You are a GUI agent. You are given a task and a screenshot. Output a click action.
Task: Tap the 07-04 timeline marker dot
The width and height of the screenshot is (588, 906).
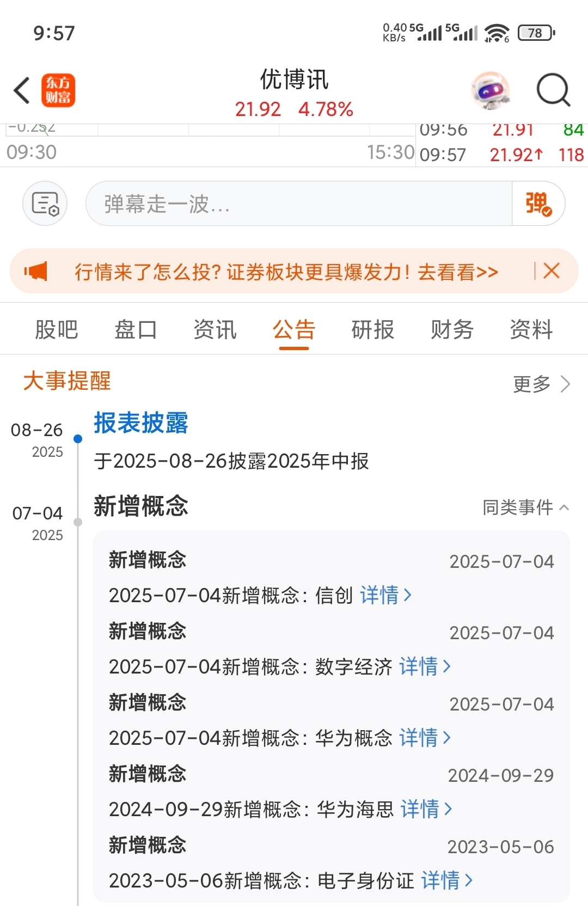(x=78, y=522)
